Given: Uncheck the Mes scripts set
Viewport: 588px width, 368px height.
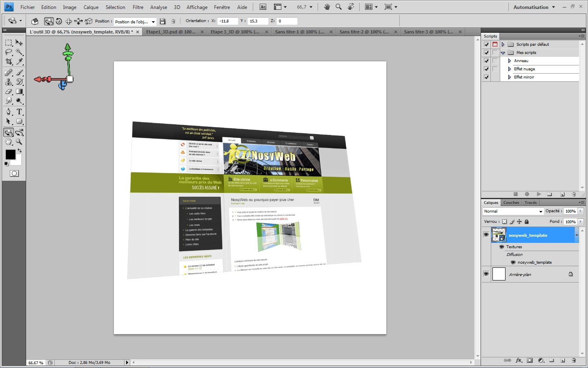Looking at the screenshot, I should [x=486, y=52].
